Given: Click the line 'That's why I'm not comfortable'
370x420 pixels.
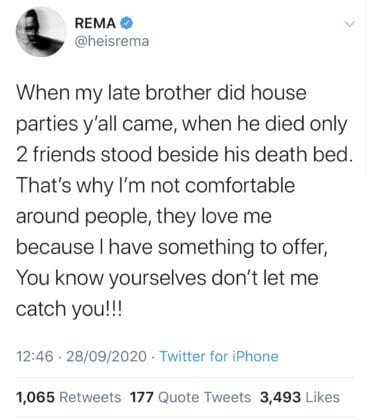Looking at the screenshot, I should 155,186.
